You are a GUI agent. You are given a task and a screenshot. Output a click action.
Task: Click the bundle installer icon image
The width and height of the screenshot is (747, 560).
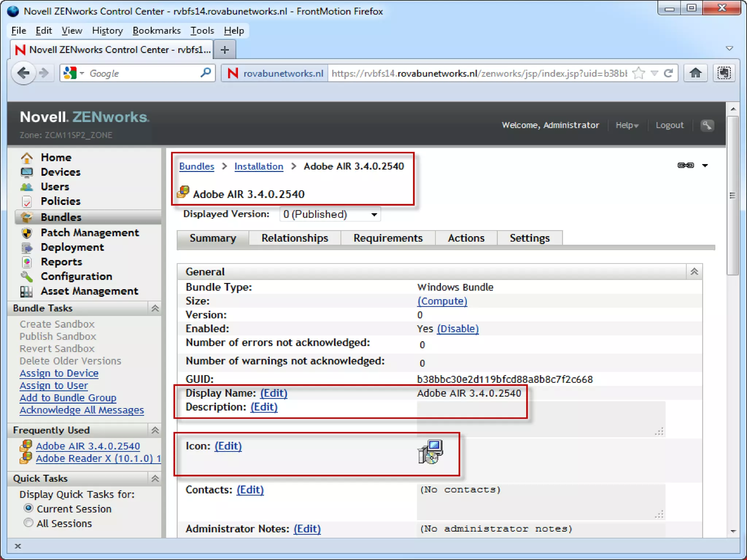430,451
